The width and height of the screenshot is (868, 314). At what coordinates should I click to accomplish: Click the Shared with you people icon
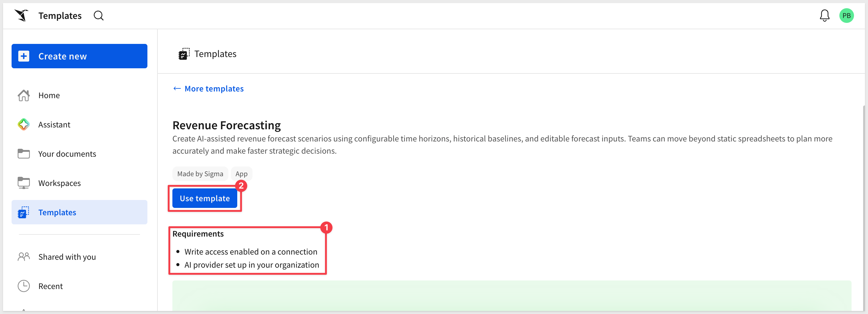[x=23, y=257]
